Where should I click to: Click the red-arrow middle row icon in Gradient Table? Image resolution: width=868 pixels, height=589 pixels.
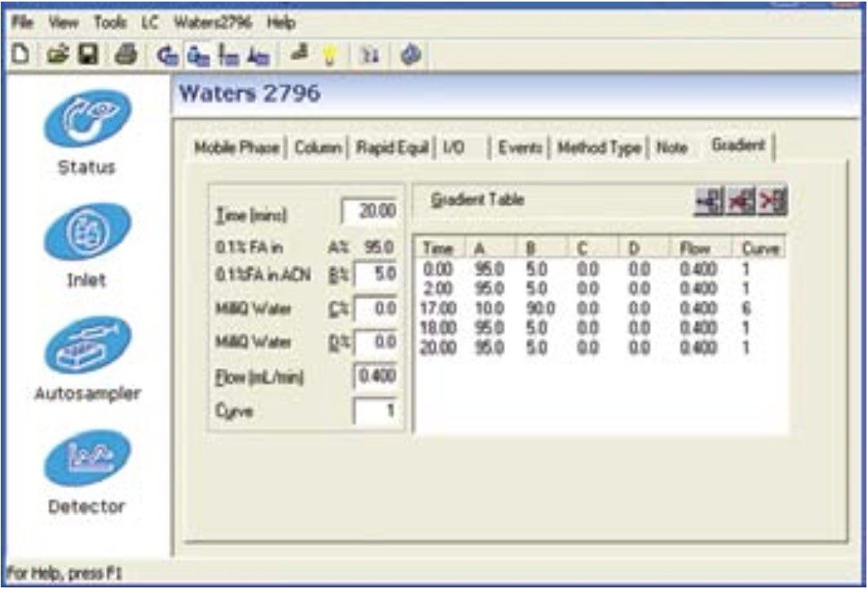[x=741, y=201]
